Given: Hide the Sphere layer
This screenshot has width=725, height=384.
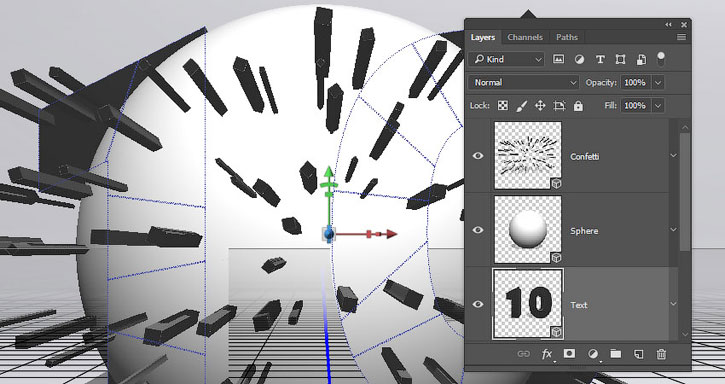Looking at the screenshot, I should tap(478, 230).
